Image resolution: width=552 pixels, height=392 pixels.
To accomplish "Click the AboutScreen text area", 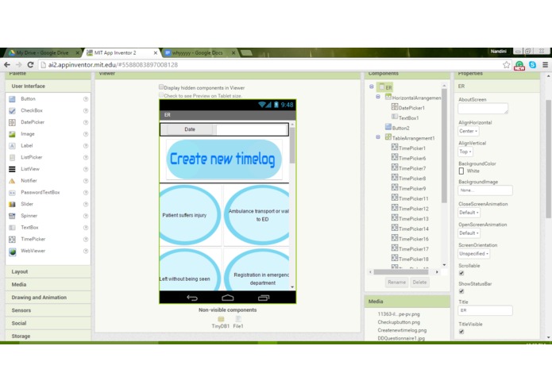I will [483, 108].
